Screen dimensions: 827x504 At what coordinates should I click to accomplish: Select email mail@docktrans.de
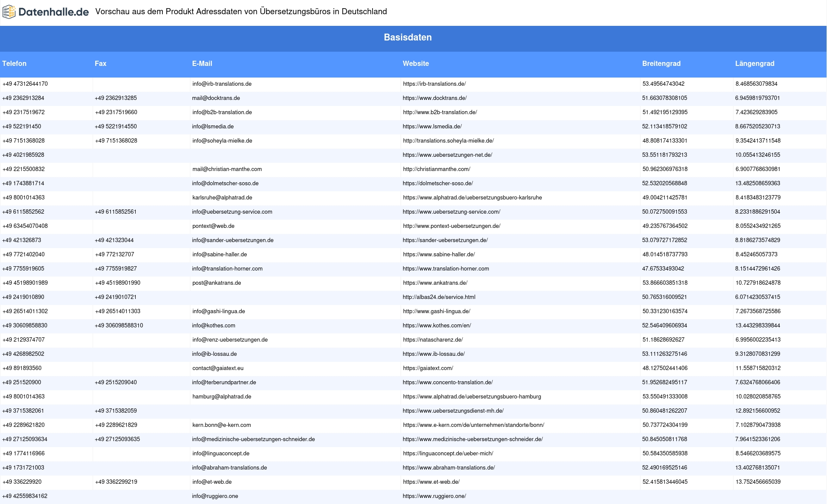click(x=216, y=98)
